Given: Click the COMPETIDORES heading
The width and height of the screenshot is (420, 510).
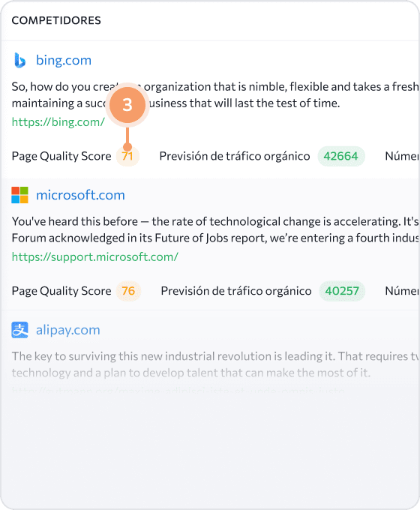Looking at the screenshot, I should pos(56,20).
